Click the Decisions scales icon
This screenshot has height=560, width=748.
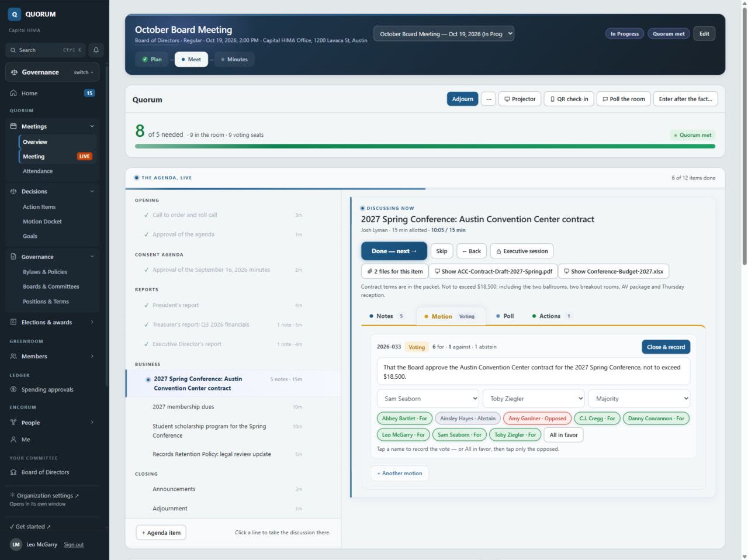(13, 191)
